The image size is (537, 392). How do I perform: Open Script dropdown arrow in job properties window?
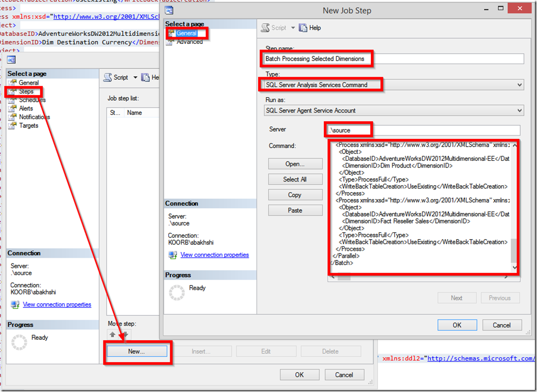[x=135, y=77]
